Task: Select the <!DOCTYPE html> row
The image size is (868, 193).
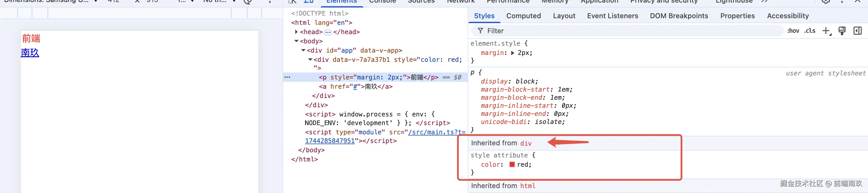Action: pyautogui.click(x=320, y=14)
